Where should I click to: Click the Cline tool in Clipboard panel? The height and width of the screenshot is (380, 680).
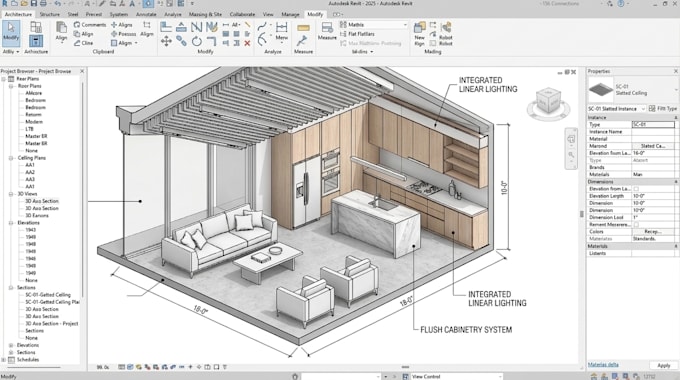click(x=84, y=43)
